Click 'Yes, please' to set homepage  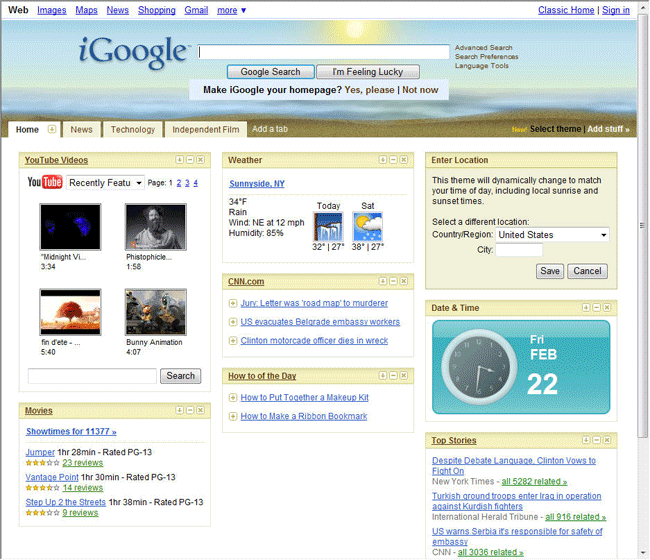click(x=369, y=90)
